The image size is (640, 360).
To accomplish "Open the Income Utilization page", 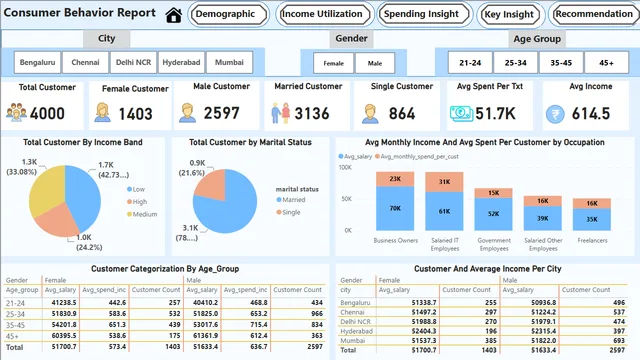I will (324, 14).
